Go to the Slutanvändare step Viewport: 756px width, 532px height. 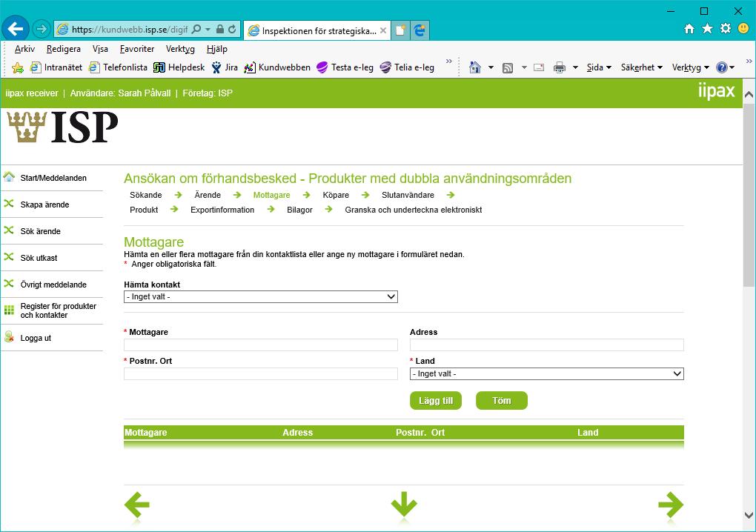(x=408, y=195)
